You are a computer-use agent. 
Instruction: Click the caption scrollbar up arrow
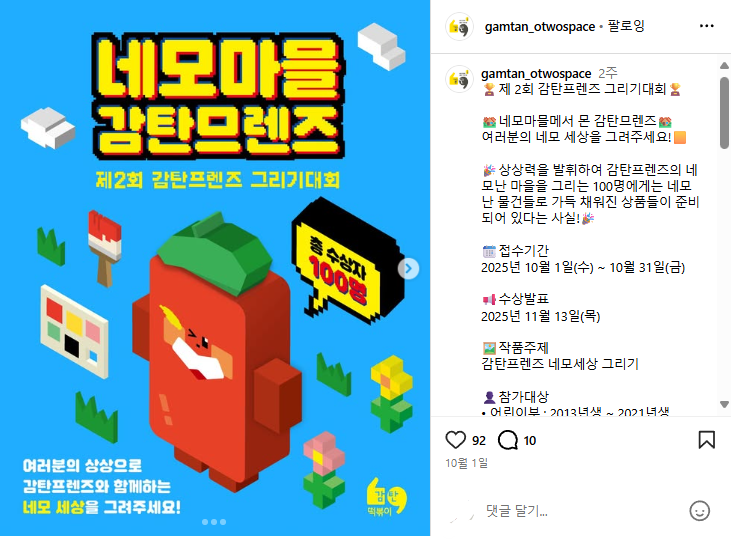[724, 66]
